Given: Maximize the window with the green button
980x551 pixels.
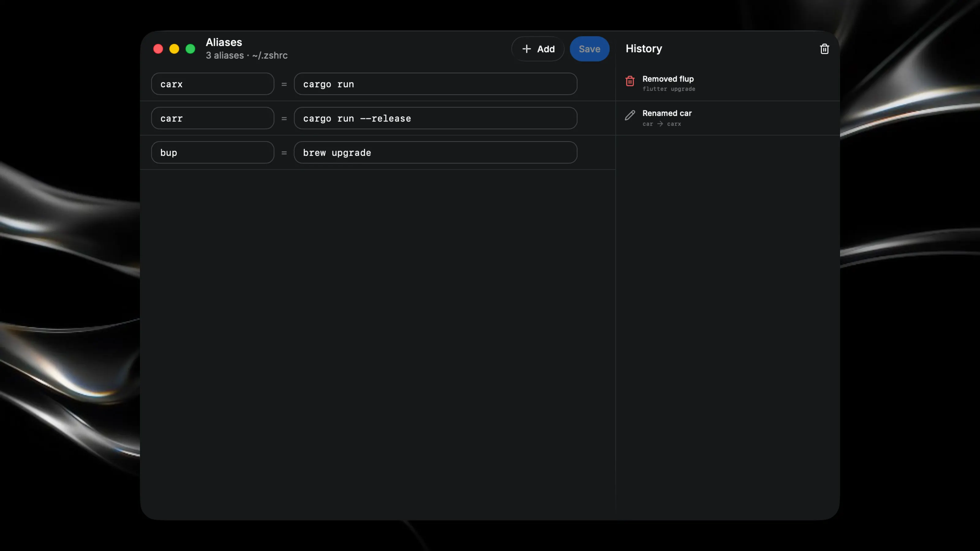Looking at the screenshot, I should [190, 49].
